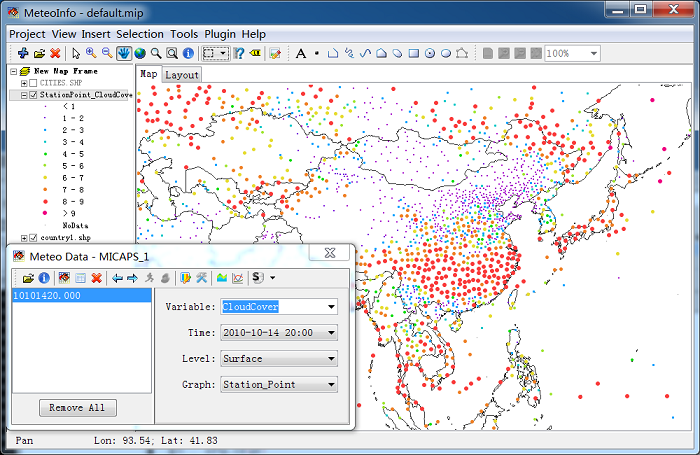Screen dimensions: 700x455
Task: Open the Selection menu
Action: point(140,34)
